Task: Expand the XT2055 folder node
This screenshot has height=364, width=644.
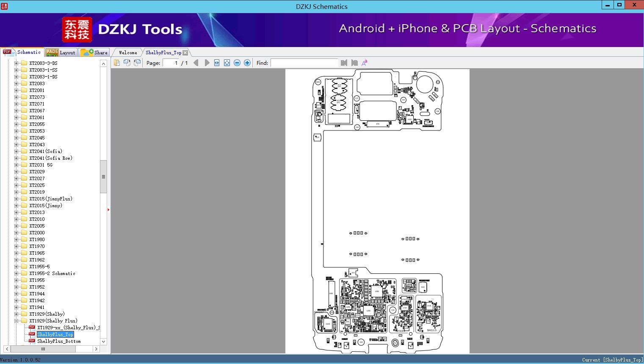Action: click(16, 124)
